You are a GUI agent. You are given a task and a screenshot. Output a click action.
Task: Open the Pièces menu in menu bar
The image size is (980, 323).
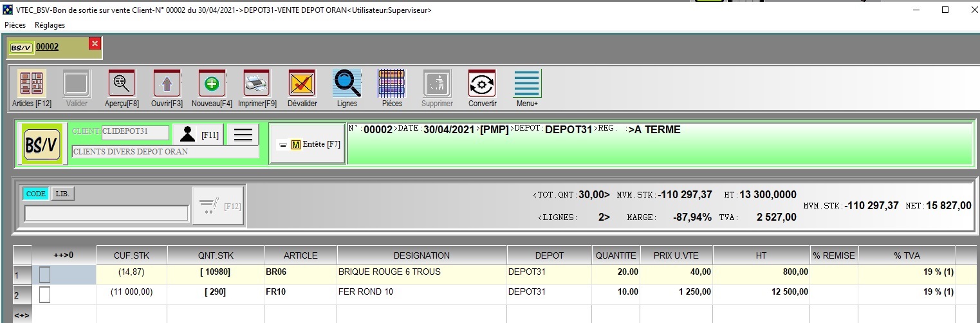click(15, 25)
